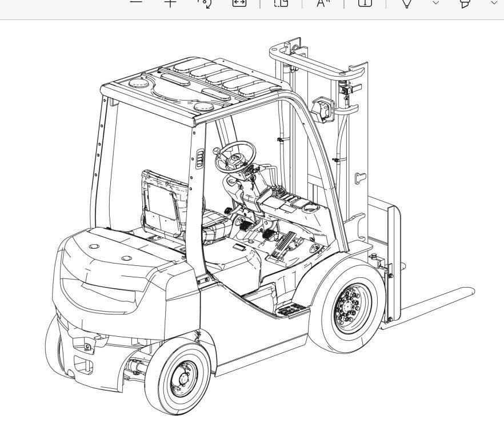The image size is (504, 438).
Task: Start Read Aloud on the document
Action: pos(323,3)
